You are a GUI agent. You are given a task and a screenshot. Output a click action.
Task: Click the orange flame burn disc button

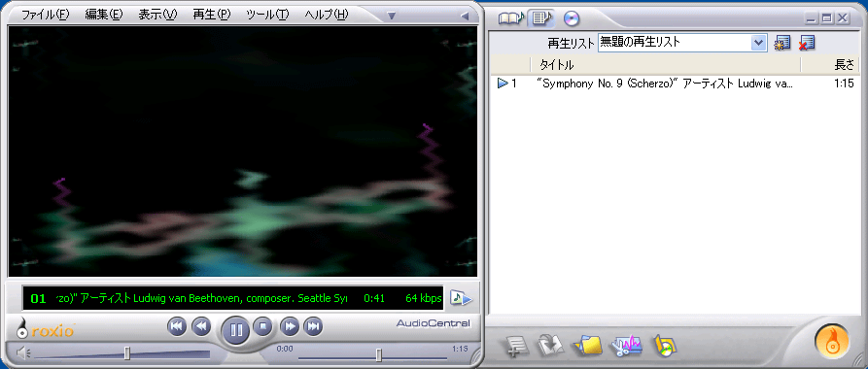tap(831, 341)
